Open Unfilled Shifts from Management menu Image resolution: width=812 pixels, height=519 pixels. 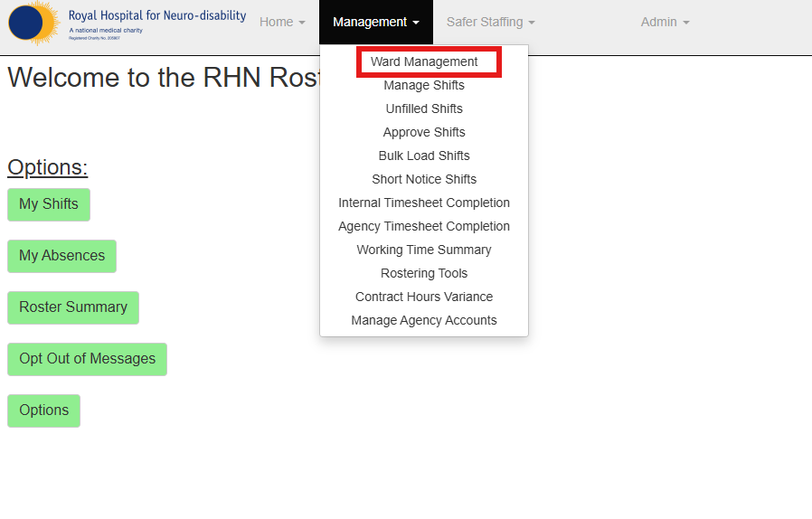tap(424, 109)
